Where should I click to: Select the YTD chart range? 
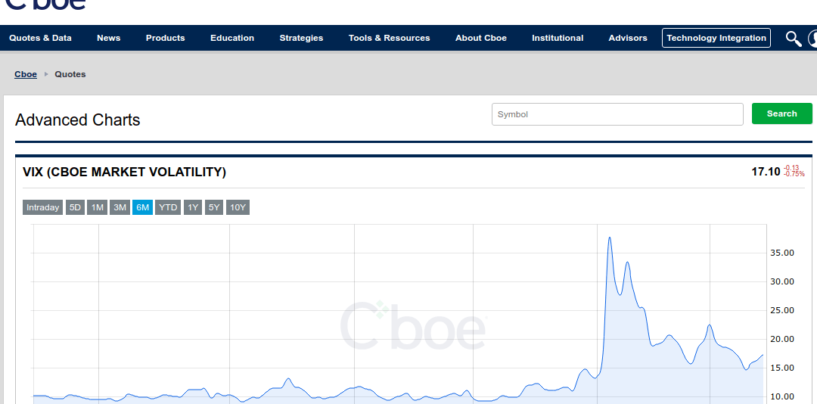click(168, 207)
